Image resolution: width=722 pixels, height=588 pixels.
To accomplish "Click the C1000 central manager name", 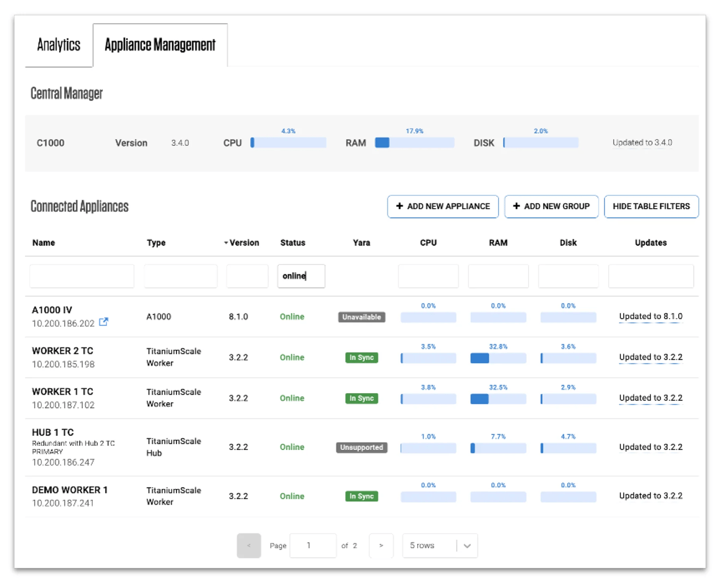I will [x=51, y=143].
